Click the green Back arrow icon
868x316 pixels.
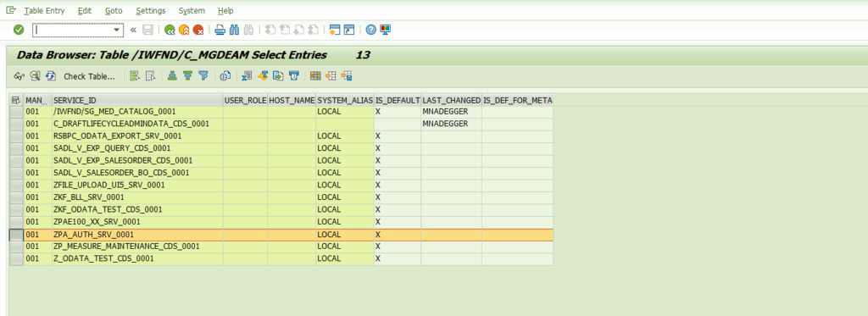170,30
